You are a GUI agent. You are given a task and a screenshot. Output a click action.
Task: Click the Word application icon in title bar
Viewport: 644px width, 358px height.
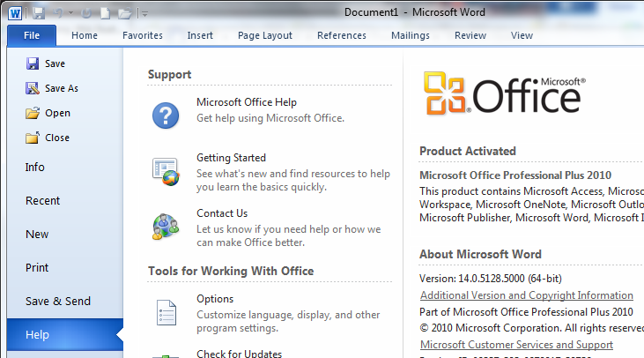coord(15,13)
